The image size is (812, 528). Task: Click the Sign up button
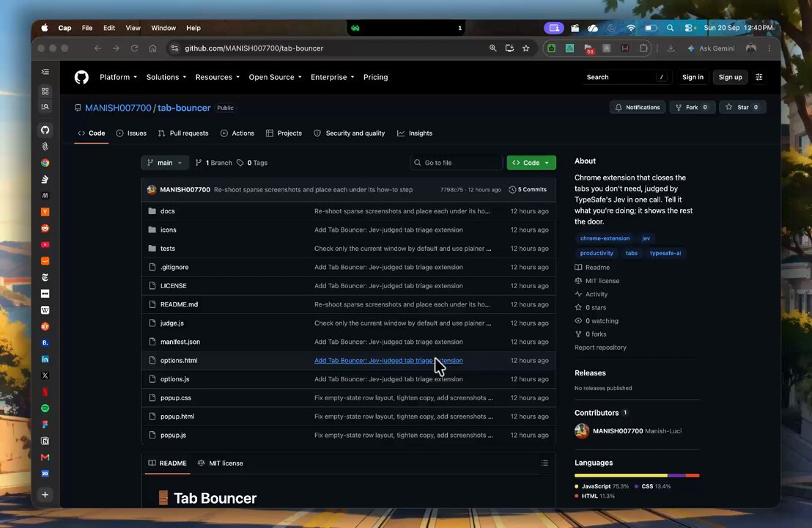click(730, 77)
